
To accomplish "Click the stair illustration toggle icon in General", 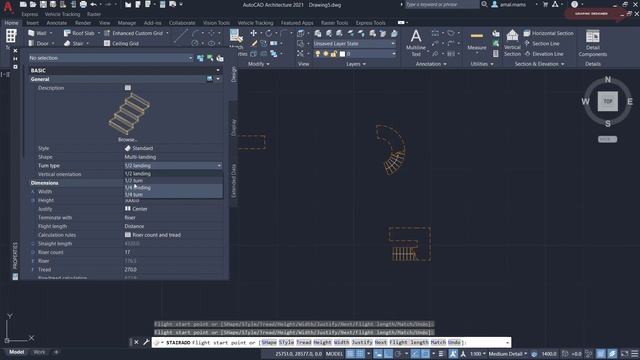I will click(x=209, y=79).
